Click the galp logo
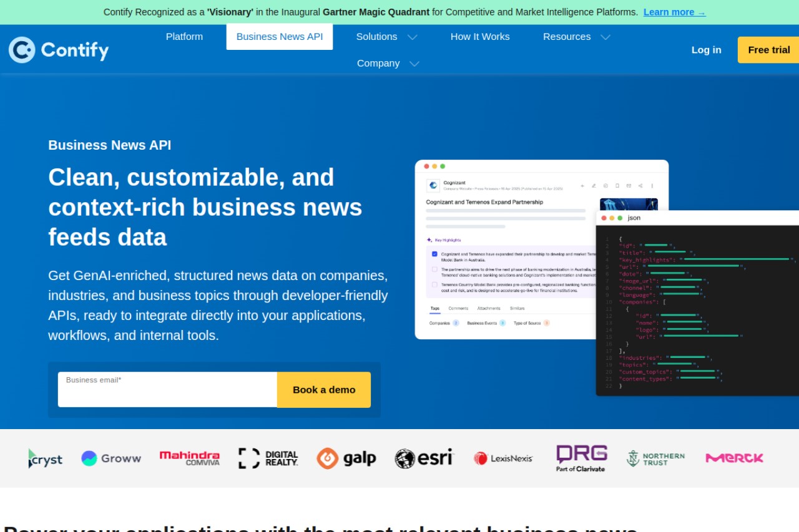Image resolution: width=799 pixels, height=532 pixels. pos(346,458)
